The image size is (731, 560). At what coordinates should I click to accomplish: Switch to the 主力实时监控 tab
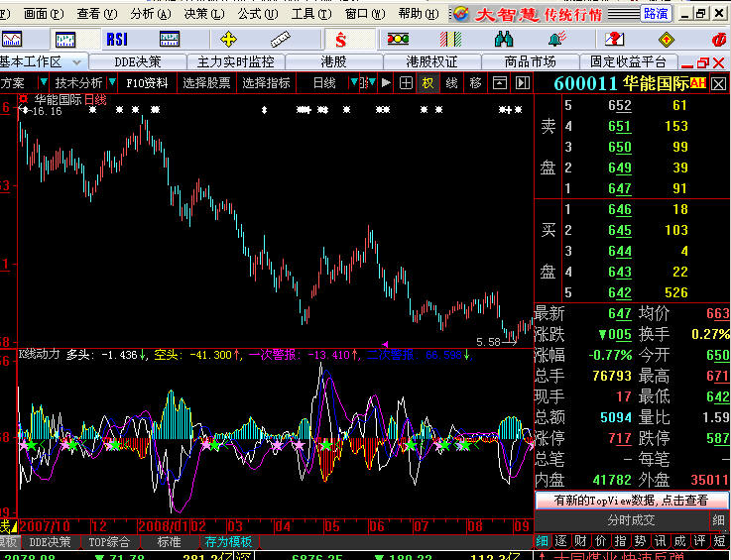[236, 62]
